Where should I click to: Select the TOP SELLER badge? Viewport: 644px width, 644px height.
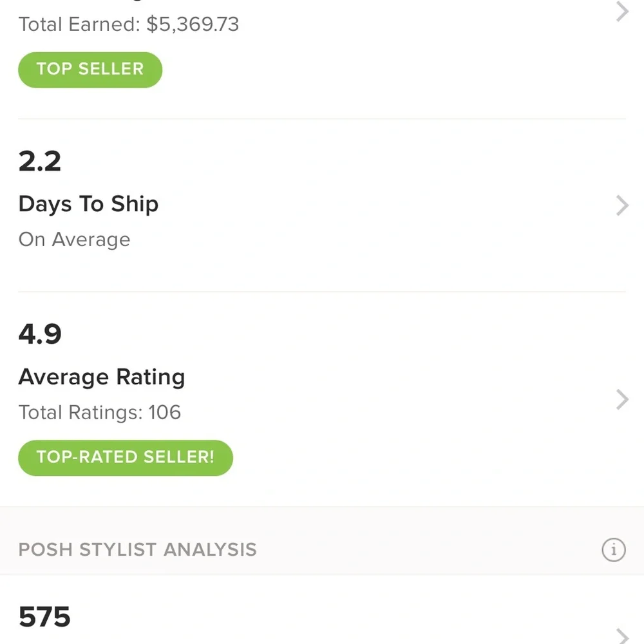click(x=90, y=70)
